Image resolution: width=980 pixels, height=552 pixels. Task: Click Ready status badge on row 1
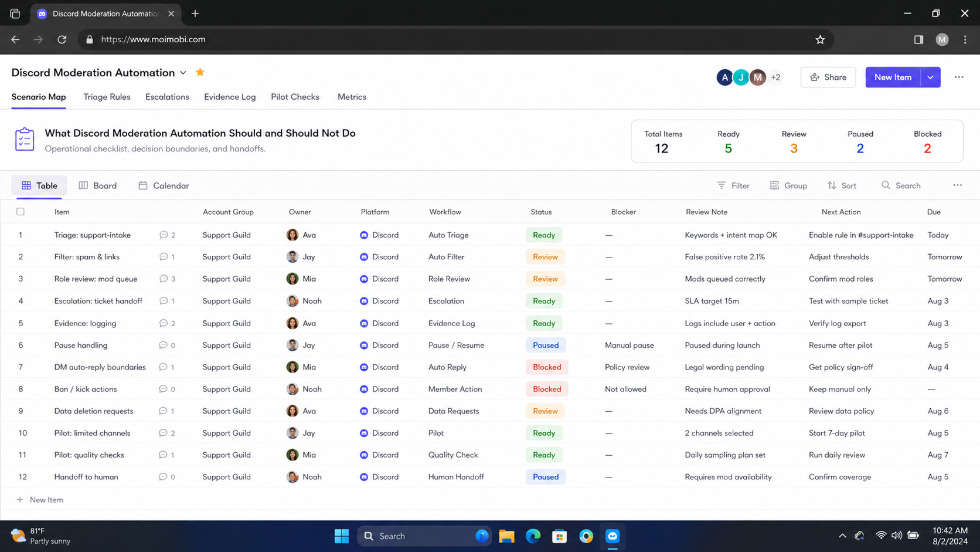pos(544,235)
